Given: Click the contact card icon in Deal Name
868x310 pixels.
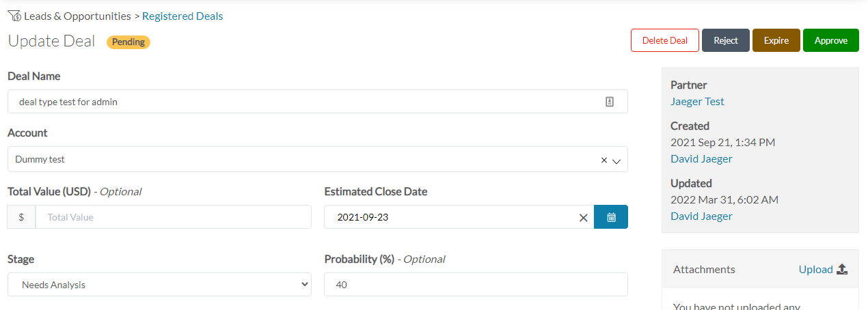Looking at the screenshot, I should (610, 102).
